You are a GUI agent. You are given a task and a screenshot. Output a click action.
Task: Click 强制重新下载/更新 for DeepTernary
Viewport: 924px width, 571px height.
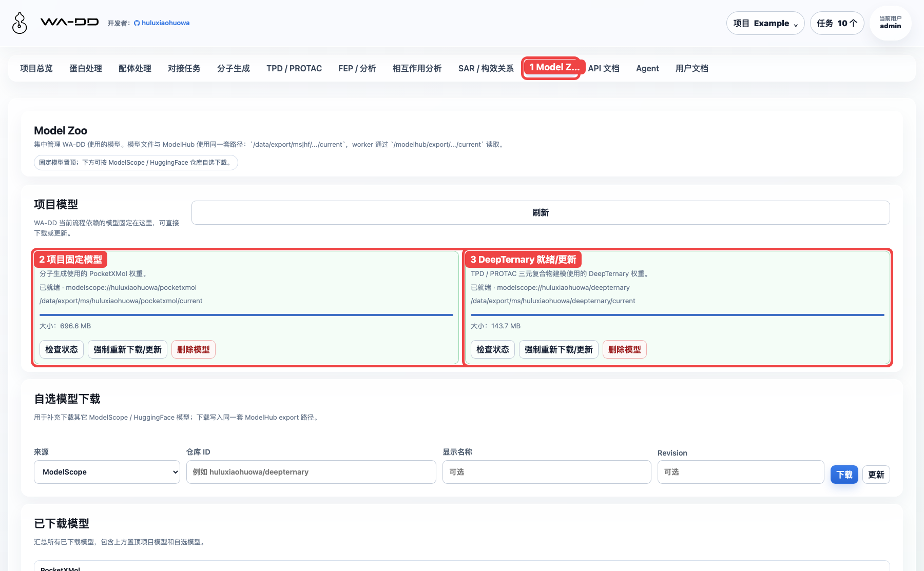point(559,349)
